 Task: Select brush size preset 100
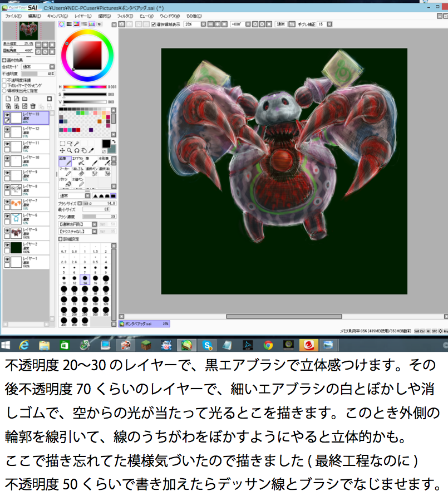tap(96, 301)
